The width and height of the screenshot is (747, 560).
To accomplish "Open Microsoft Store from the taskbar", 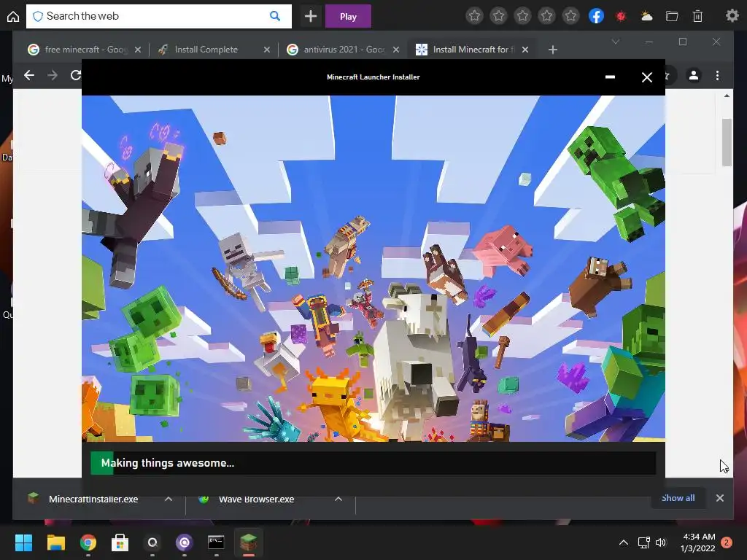I will click(x=120, y=542).
